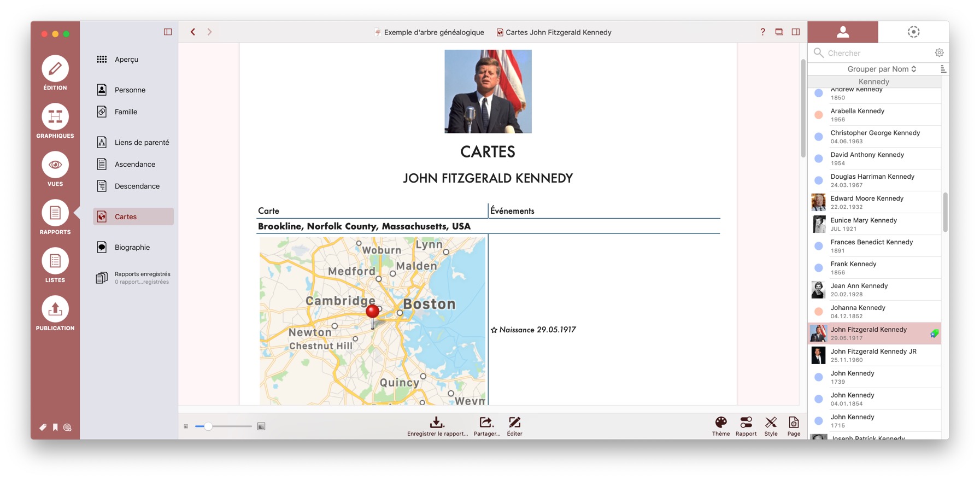Image resolution: width=980 pixels, height=480 pixels.
Task: Click the round search icon in the sidebar bottom
Action: click(x=67, y=428)
